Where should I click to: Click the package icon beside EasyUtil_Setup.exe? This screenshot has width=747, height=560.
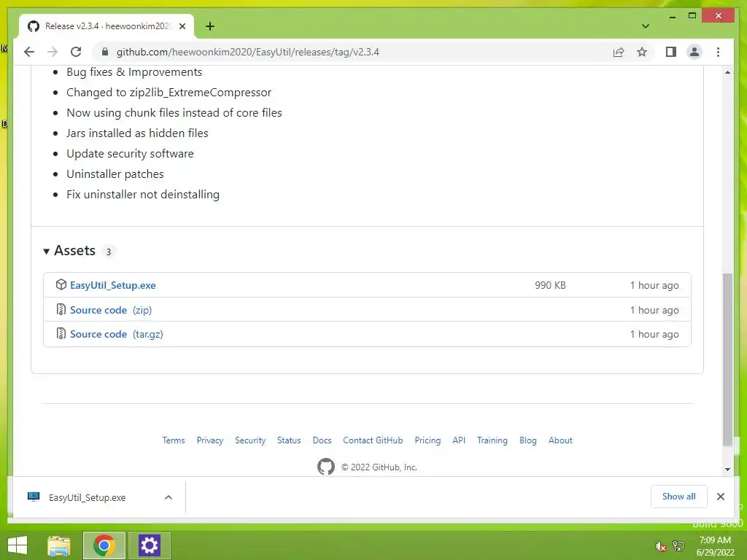(x=61, y=285)
